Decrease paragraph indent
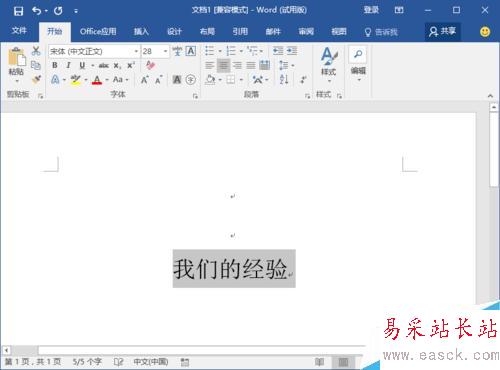Image resolution: width=500 pixels, height=370 pixels. coord(278,51)
